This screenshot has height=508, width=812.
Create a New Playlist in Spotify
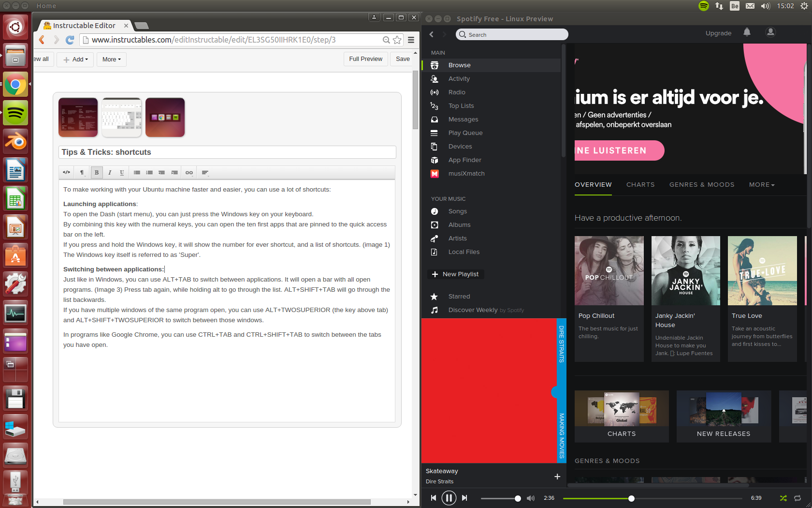point(455,274)
